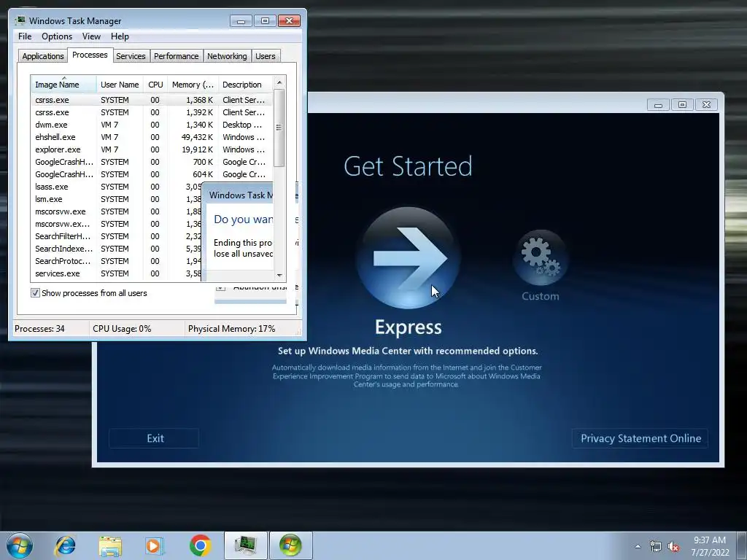Minimize the Media Center window
The width and height of the screenshot is (747, 560).
[659, 105]
